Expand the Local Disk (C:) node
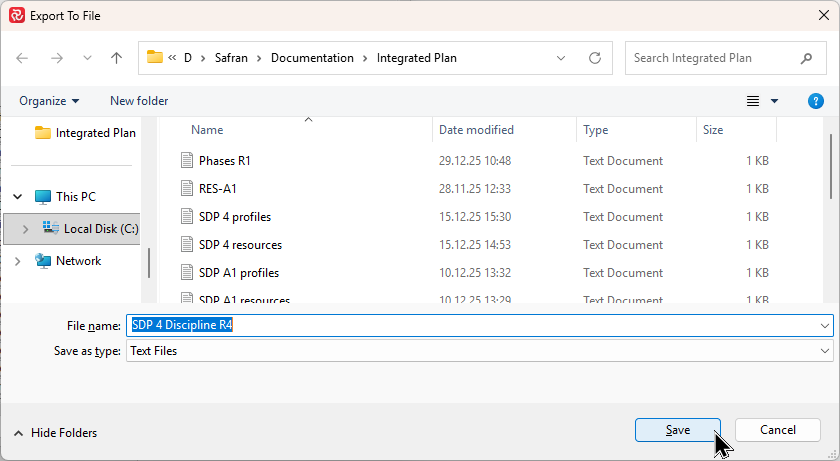This screenshot has height=461, width=840. [x=25, y=229]
